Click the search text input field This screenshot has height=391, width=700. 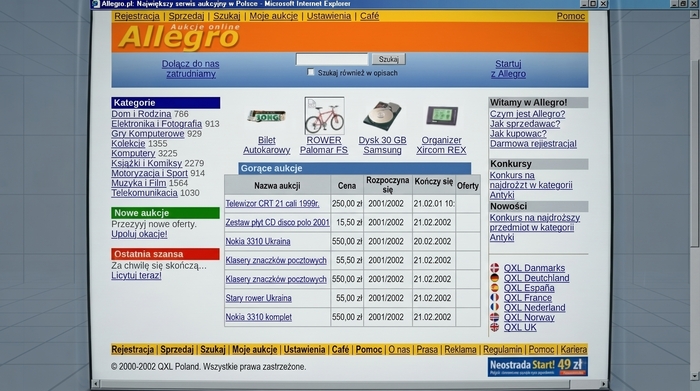332,59
